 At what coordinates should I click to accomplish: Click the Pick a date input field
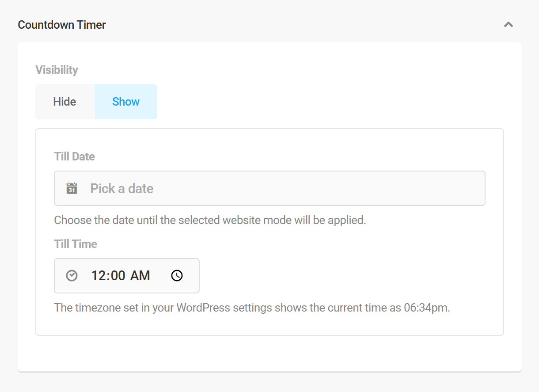pos(269,188)
